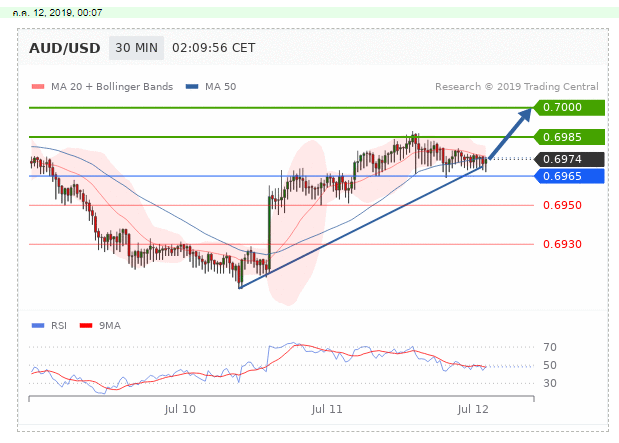
Task: Click the 02:09:56 CET timestamp
Action: click(214, 48)
